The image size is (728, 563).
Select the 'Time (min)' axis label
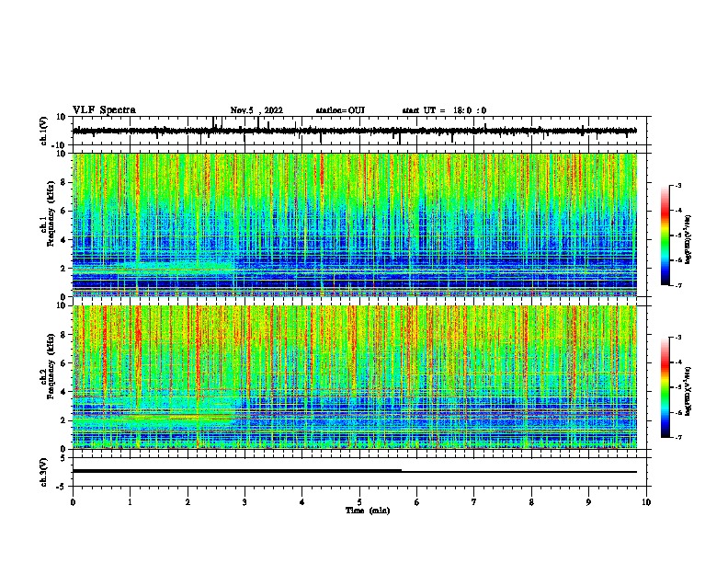(368, 511)
